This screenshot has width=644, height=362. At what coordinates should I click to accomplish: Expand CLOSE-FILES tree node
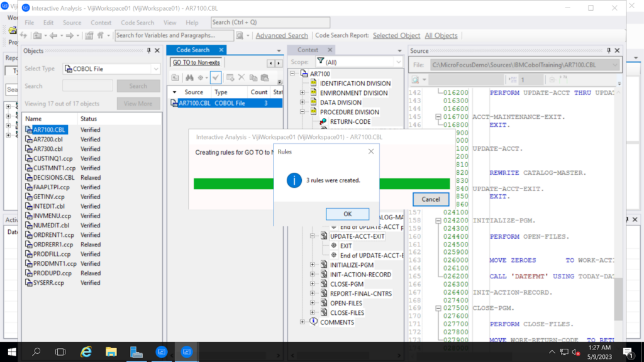(313, 313)
